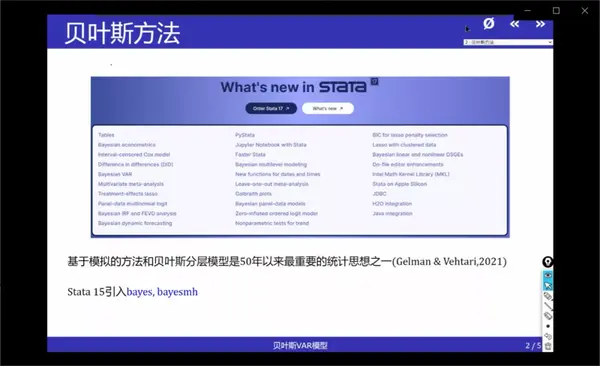Minimize the presentation window

(x=528, y=11)
